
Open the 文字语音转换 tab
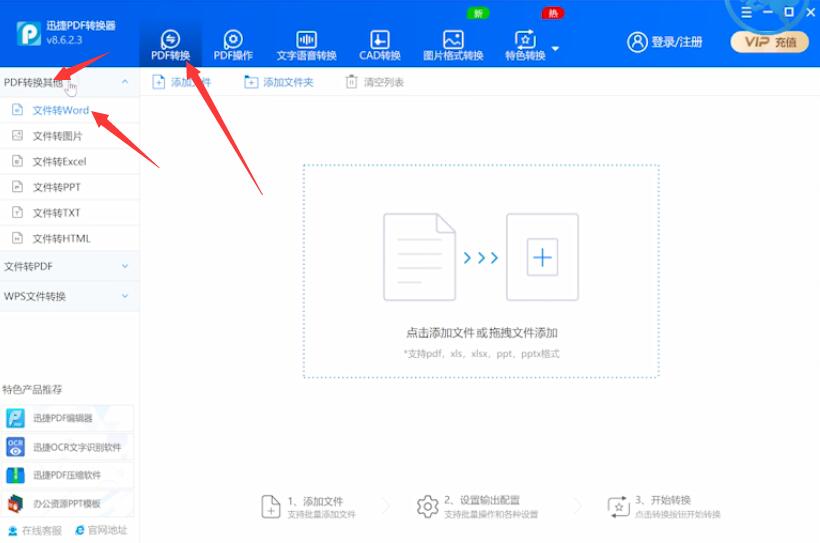point(306,46)
